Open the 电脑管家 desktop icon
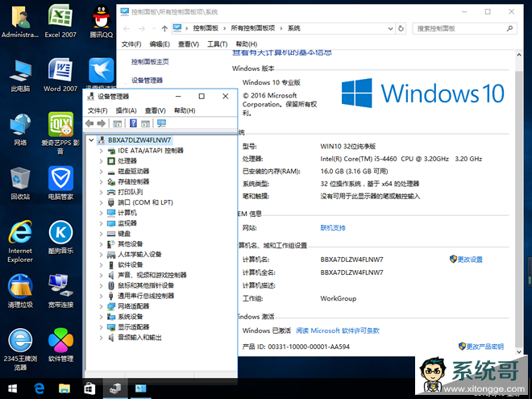Screen dimensions: 532x399 click(x=60, y=183)
